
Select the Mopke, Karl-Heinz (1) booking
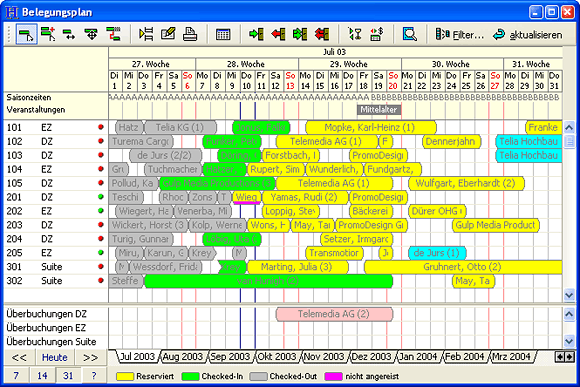[x=370, y=127]
